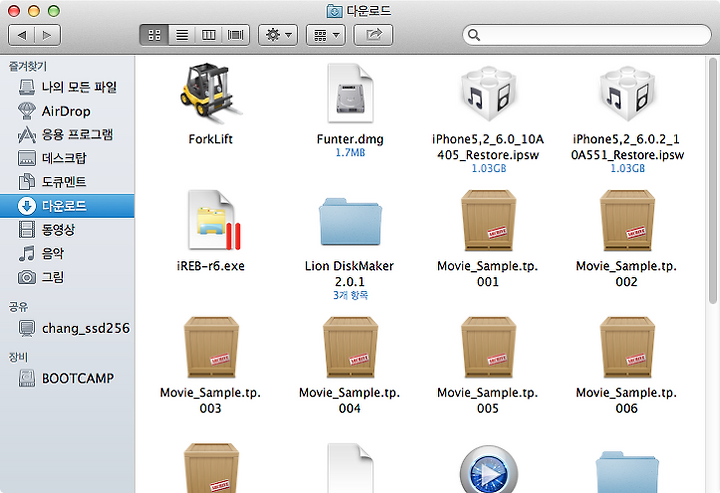The image size is (720, 493).
Task: Select Movie_Sample.tp.003 archive icon
Action: click(211, 347)
